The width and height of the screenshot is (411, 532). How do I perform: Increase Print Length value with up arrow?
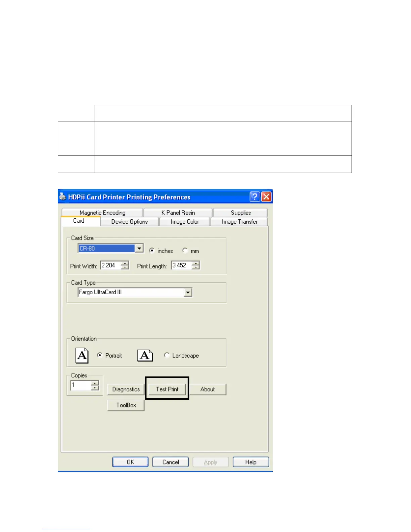[x=196, y=263]
